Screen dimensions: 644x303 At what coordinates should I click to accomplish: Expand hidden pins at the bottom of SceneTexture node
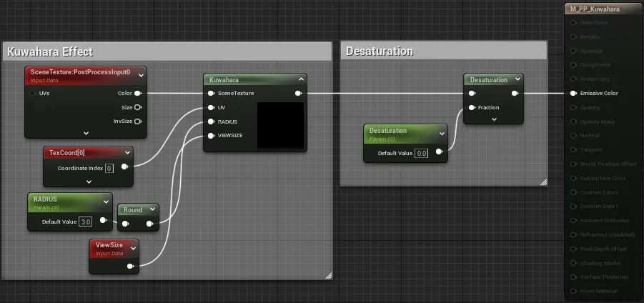point(86,133)
